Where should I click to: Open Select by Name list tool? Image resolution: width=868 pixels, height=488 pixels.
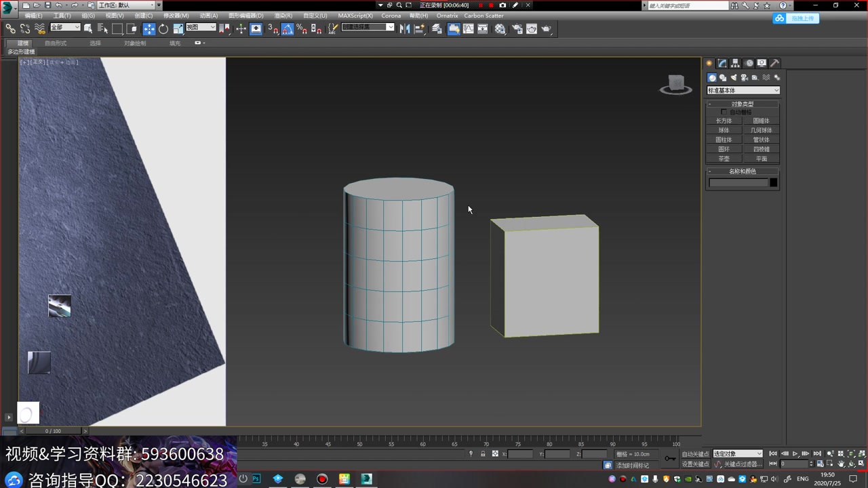click(102, 28)
